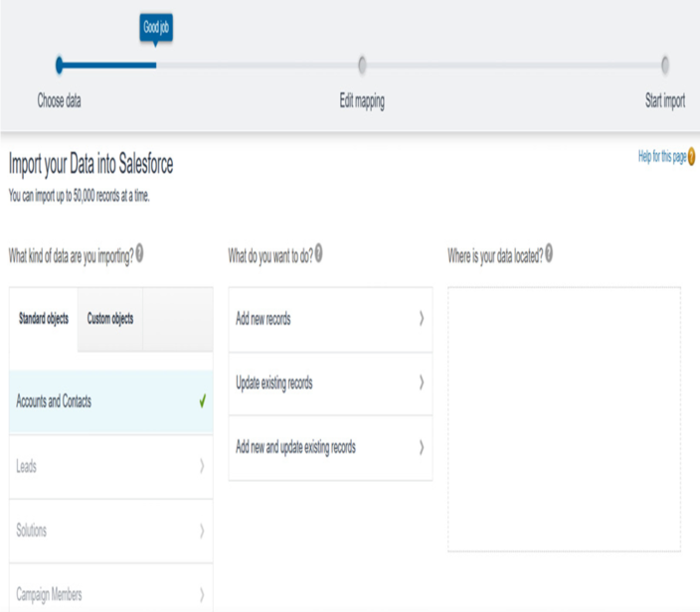Switch to the Standard objects tab
Image resolution: width=700 pixels, height=612 pixels.
44,319
